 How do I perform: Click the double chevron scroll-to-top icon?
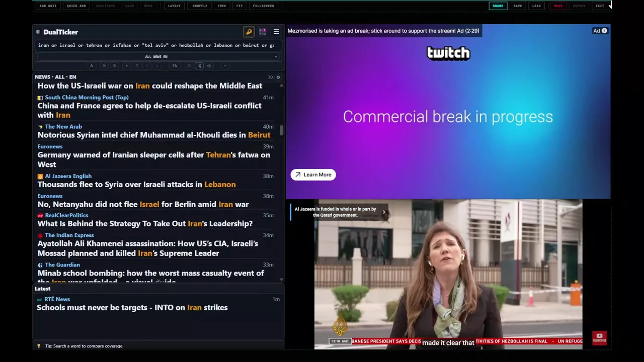137,66
